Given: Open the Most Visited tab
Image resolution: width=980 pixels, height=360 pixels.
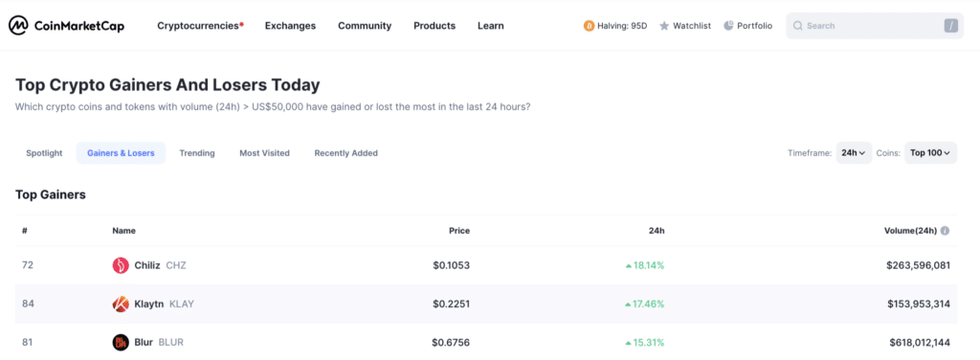Looking at the screenshot, I should [264, 153].
